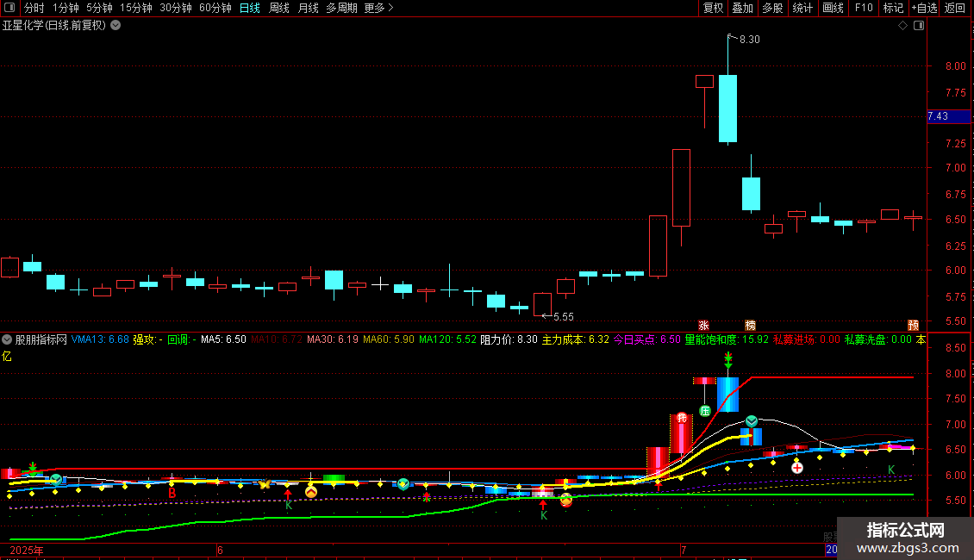Click the diamond icon above chart
974x560 pixels.
tap(903, 26)
